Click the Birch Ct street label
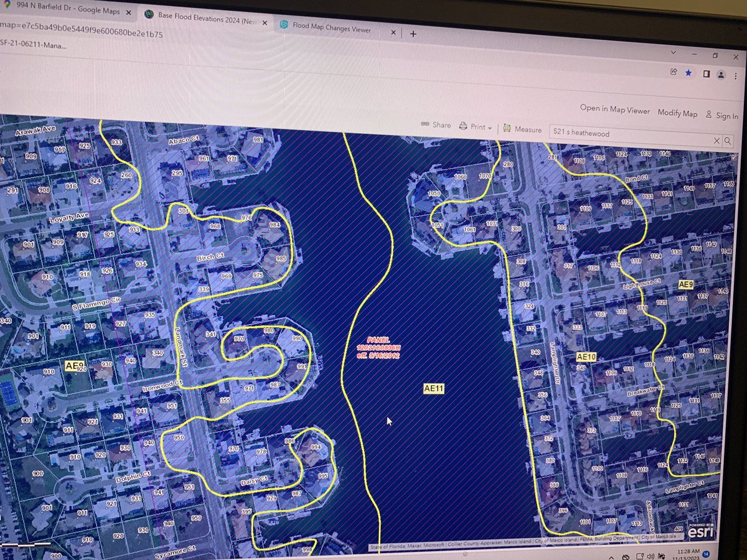The height and width of the screenshot is (560, 747). 210,257
